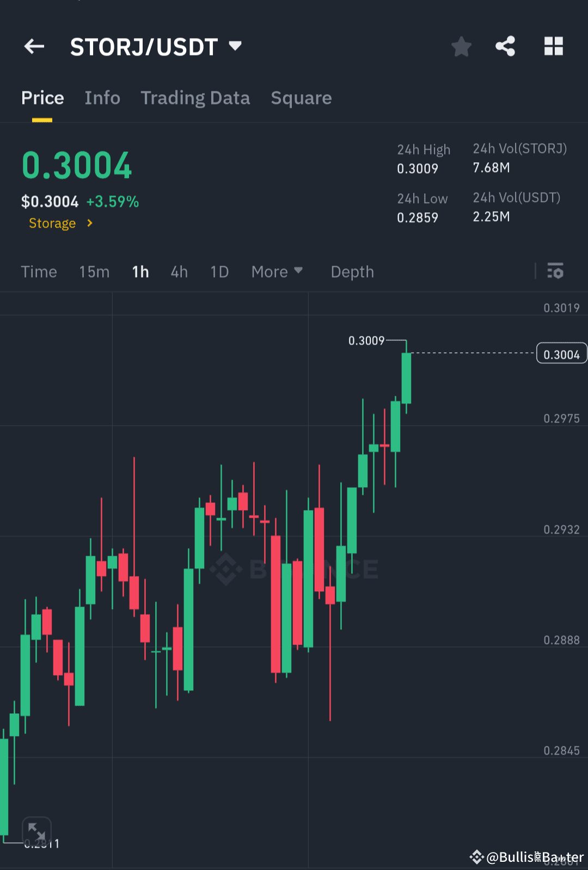
Task: Open the Storage category link chevron
Action: point(89,223)
